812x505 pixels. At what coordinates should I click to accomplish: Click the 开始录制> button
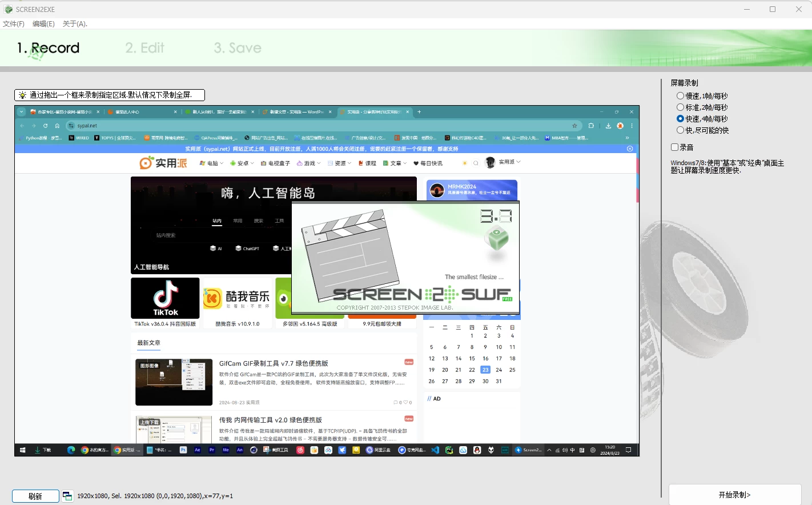734,495
